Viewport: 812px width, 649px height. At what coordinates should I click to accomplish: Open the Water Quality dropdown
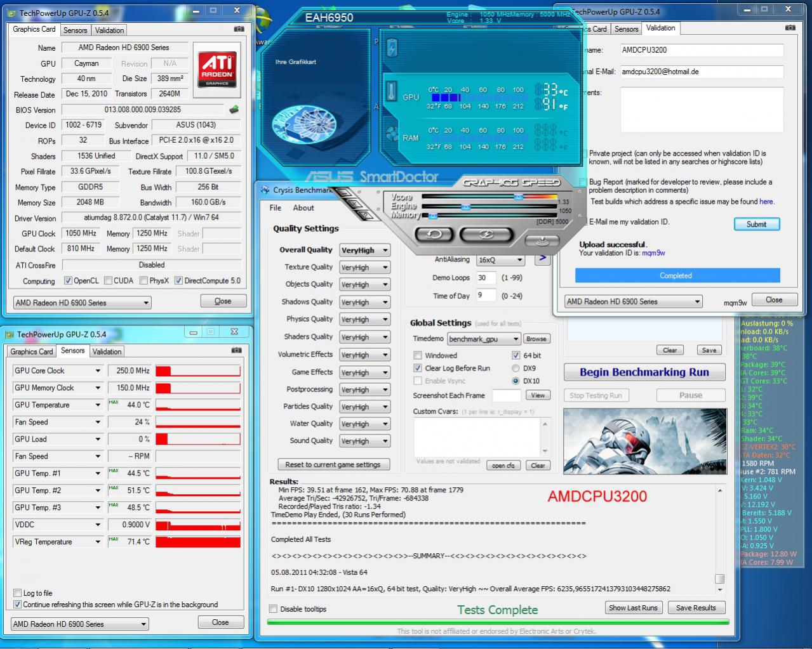tap(364, 424)
